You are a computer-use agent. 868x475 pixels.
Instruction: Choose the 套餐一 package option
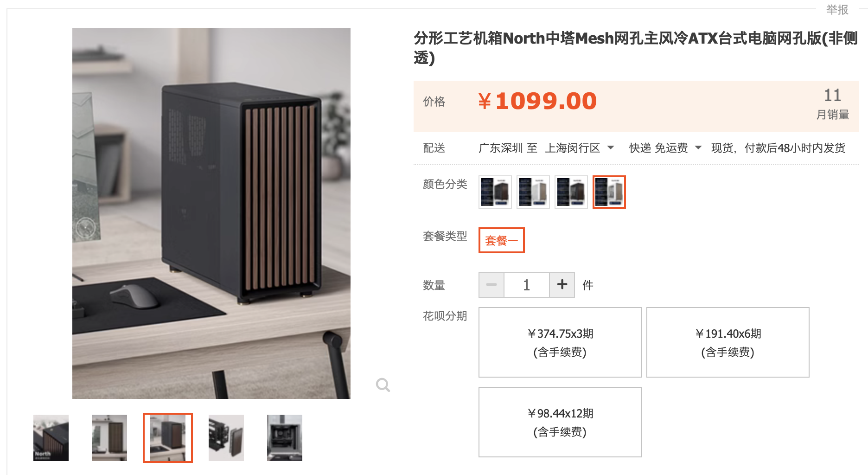[502, 240]
